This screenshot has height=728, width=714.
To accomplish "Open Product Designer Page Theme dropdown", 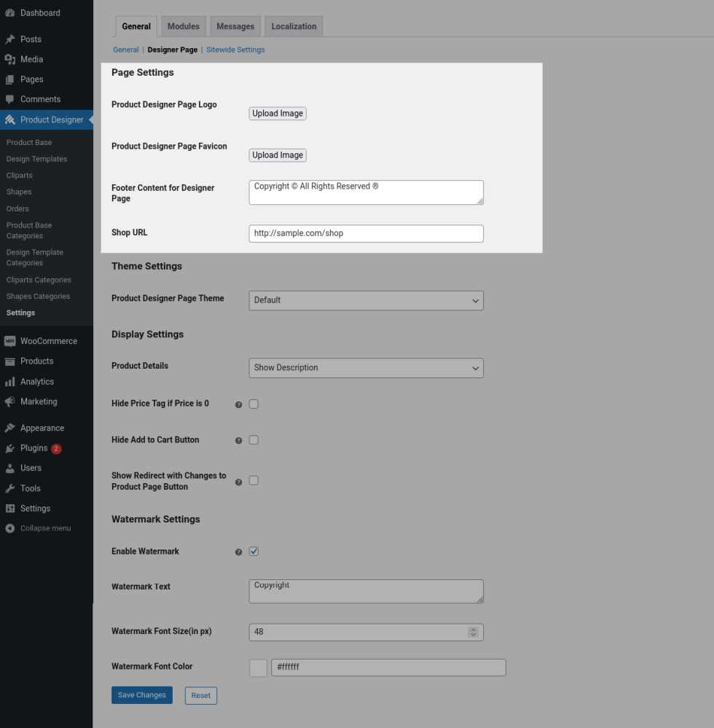I will click(x=366, y=300).
